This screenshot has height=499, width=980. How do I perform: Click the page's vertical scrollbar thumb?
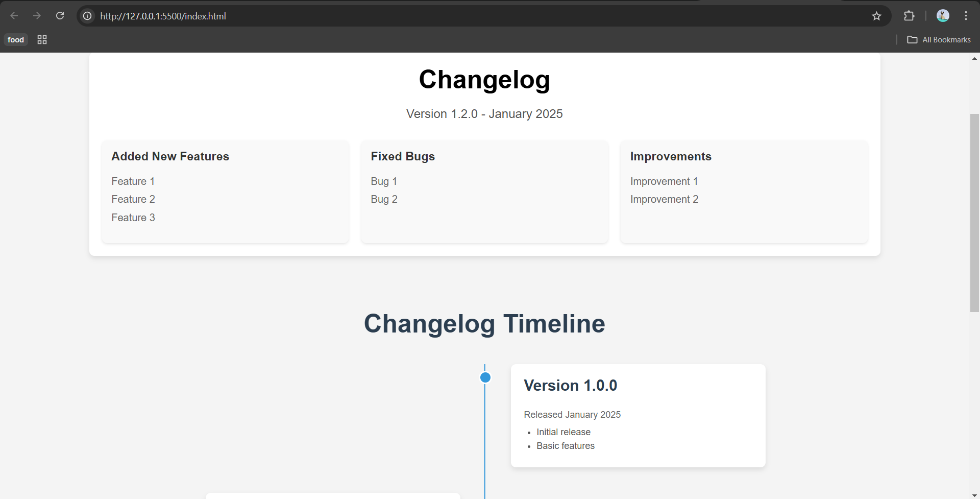point(974,212)
